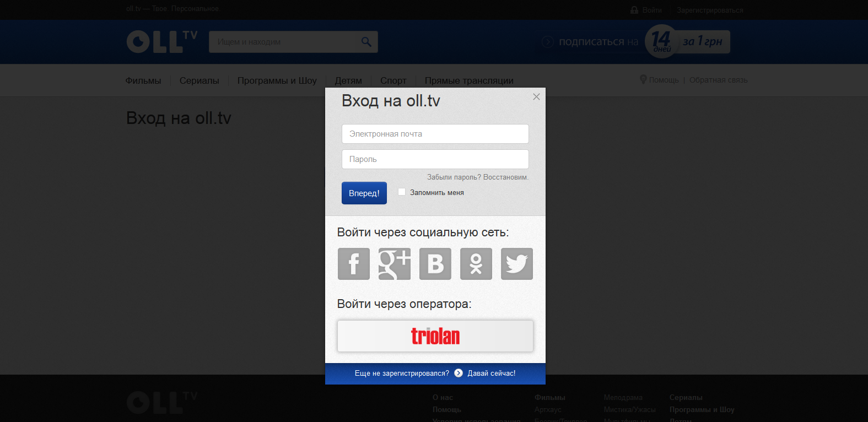The image size is (868, 422).
Task: Click footer Помощь link
Action: point(447,409)
